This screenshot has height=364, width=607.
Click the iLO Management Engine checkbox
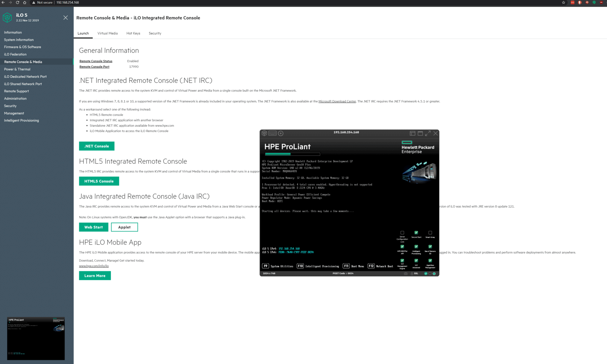point(402,261)
